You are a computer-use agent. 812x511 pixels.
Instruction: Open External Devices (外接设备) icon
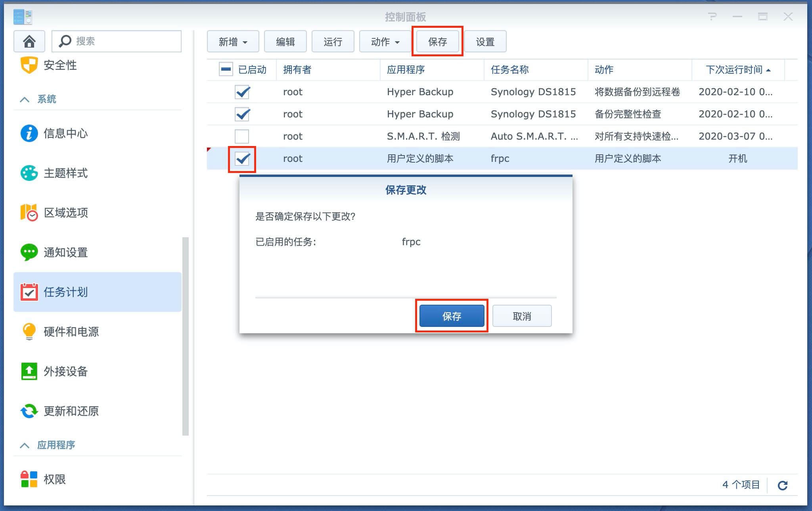coord(29,371)
